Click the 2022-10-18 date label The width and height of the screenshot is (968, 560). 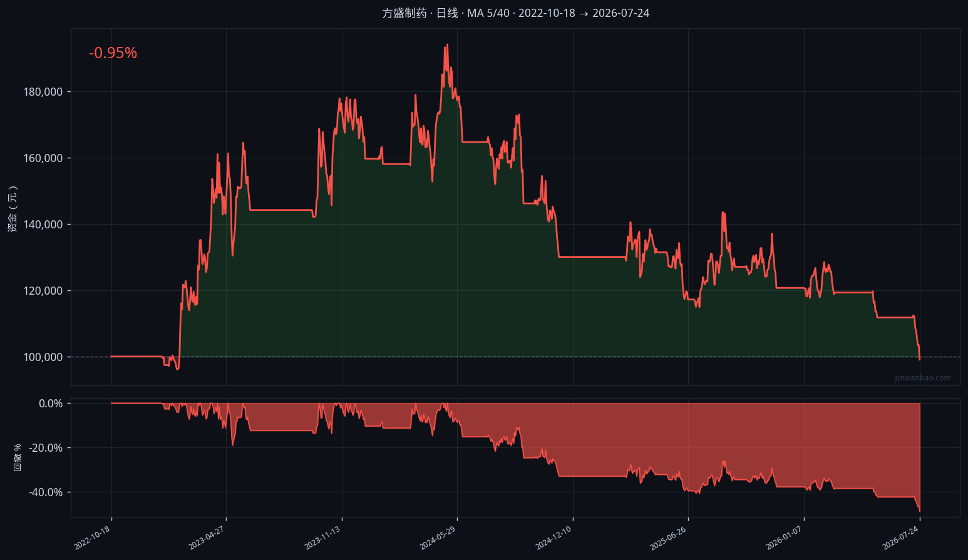[93, 538]
